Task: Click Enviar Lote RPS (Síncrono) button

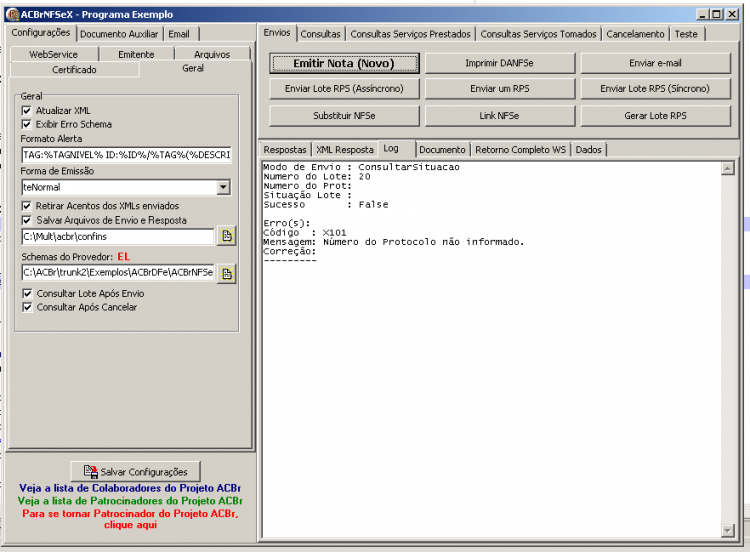Action: coord(655,89)
